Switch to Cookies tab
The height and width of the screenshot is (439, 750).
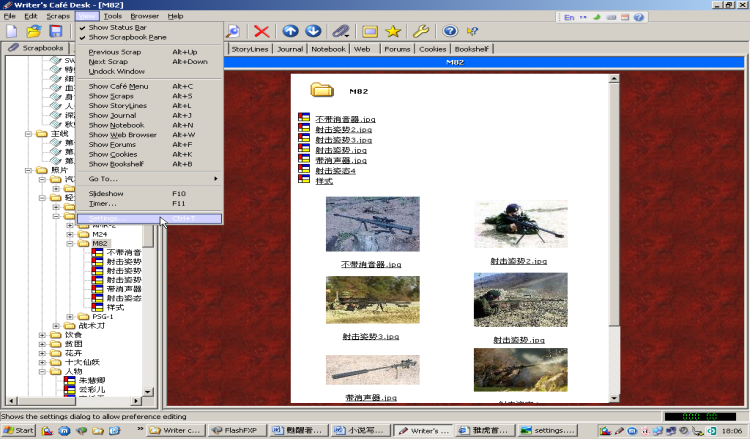click(432, 49)
